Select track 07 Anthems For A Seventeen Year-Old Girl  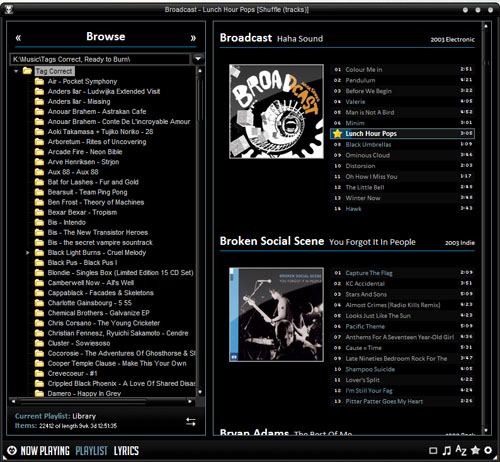(x=402, y=337)
